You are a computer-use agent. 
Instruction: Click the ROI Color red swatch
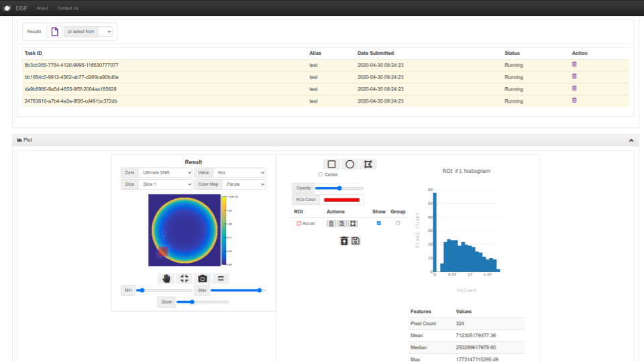pos(341,200)
